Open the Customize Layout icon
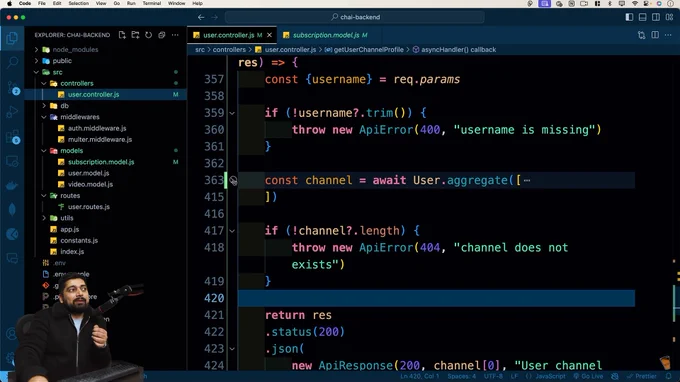The height and width of the screenshot is (382, 680). [x=670, y=17]
